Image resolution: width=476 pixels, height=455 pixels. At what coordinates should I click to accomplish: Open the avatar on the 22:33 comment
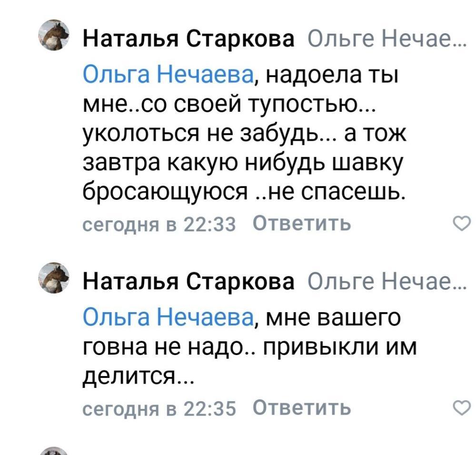pos(54,35)
